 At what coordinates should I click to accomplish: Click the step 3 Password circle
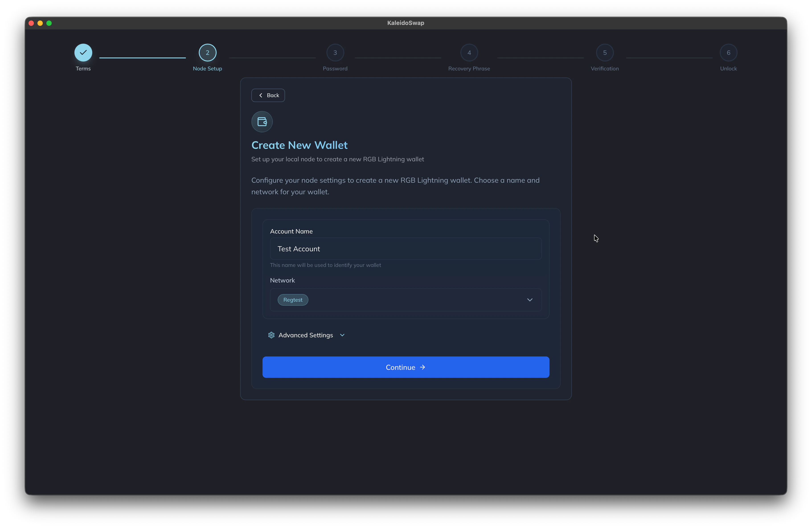click(x=335, y=53)
